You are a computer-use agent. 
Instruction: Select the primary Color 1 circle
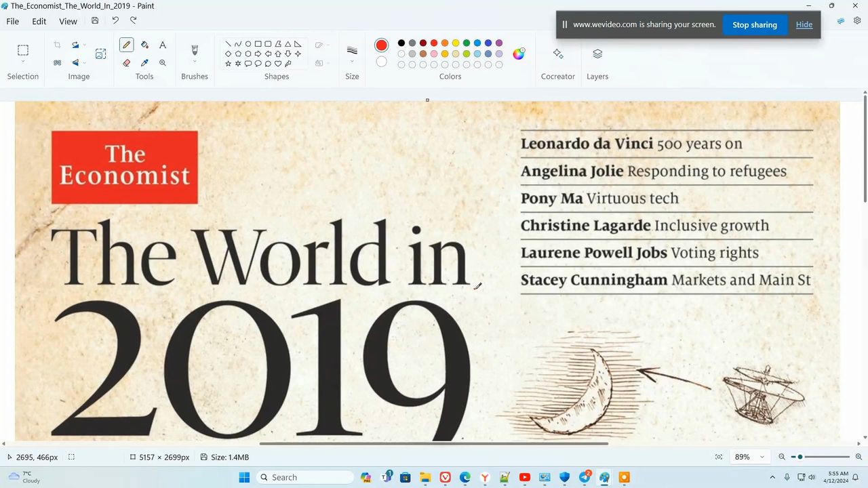click(x=382, y=45)
